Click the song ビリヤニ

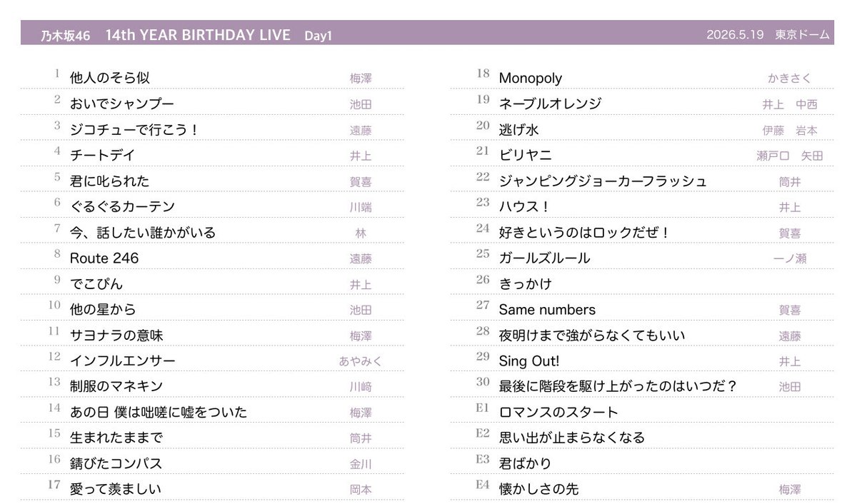(x=525, y=155)
